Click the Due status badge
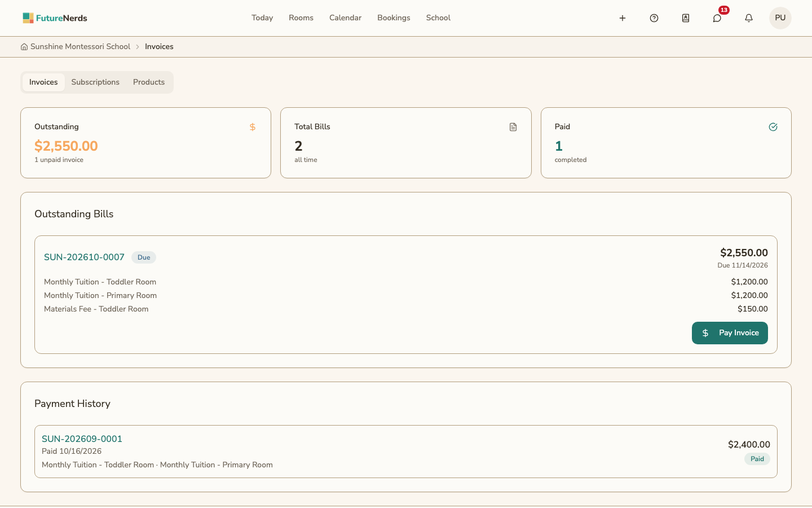This screenshot has height=508, width=812. pyautogui.click(x=144, y=257)
